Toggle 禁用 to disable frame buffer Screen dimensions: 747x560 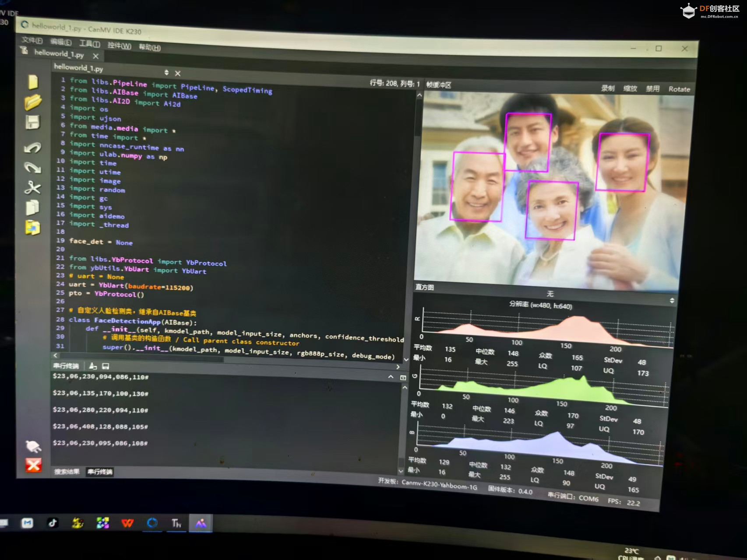652,89
